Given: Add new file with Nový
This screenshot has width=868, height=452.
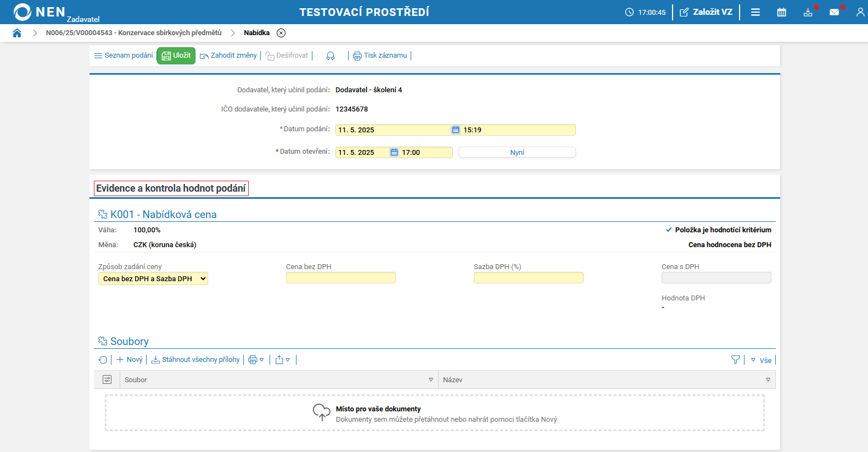Looking at the screenshot, I should 130,360.
